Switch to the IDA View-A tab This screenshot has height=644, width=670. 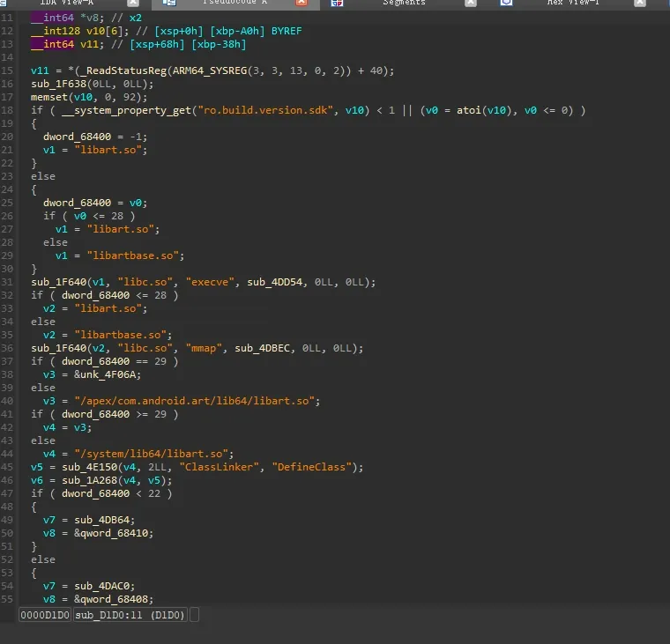click(66, 2)
